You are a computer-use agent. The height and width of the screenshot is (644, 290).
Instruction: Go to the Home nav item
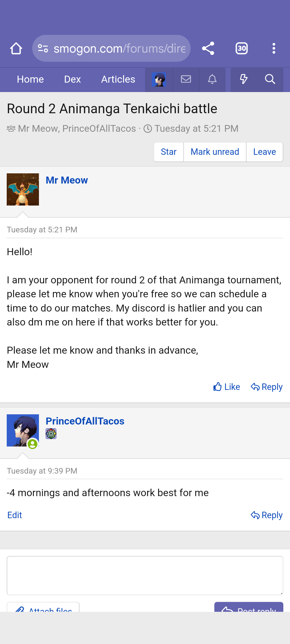(30, 79)
